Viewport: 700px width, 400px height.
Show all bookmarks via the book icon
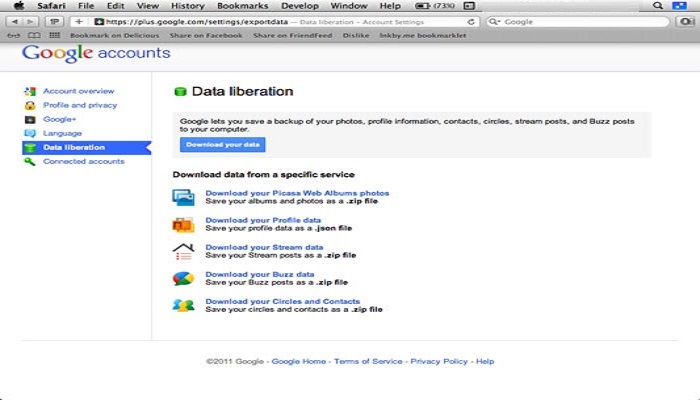coord(34,35)
